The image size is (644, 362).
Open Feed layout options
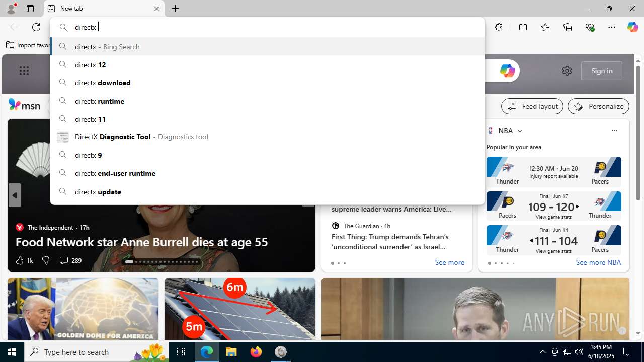tap(532, 106)
